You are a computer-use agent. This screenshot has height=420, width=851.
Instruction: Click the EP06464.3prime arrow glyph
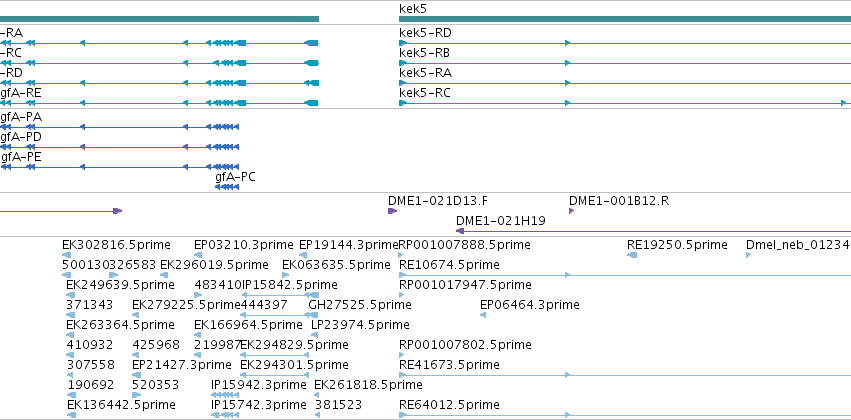pyautogui.click(x=483, y=315)
